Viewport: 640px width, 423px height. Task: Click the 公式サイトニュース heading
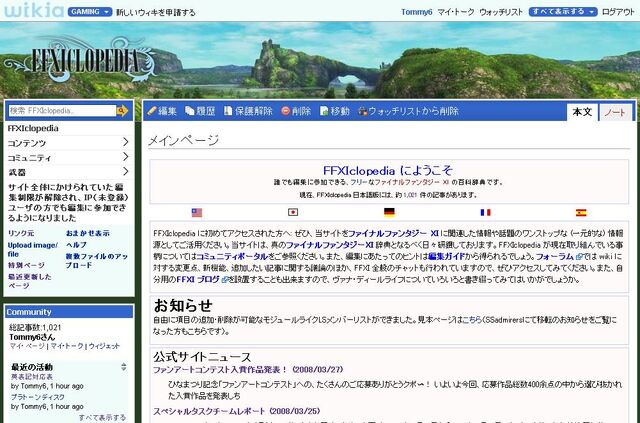(202, 357)
